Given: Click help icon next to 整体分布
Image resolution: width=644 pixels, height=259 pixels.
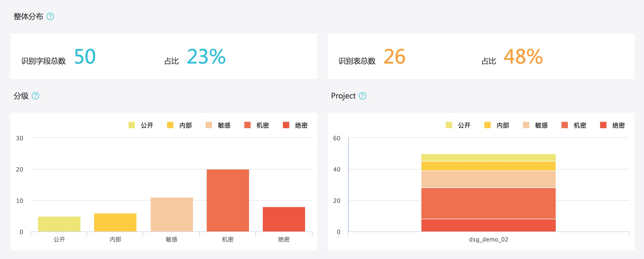Looking at the screenshot, I should pos(50,16).
